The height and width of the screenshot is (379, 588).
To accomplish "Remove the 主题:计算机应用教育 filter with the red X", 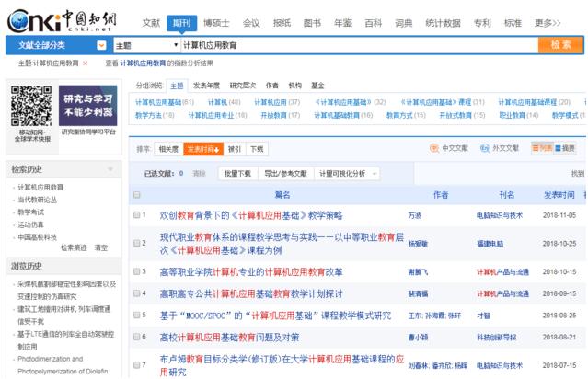I will [x=86, y=63].
